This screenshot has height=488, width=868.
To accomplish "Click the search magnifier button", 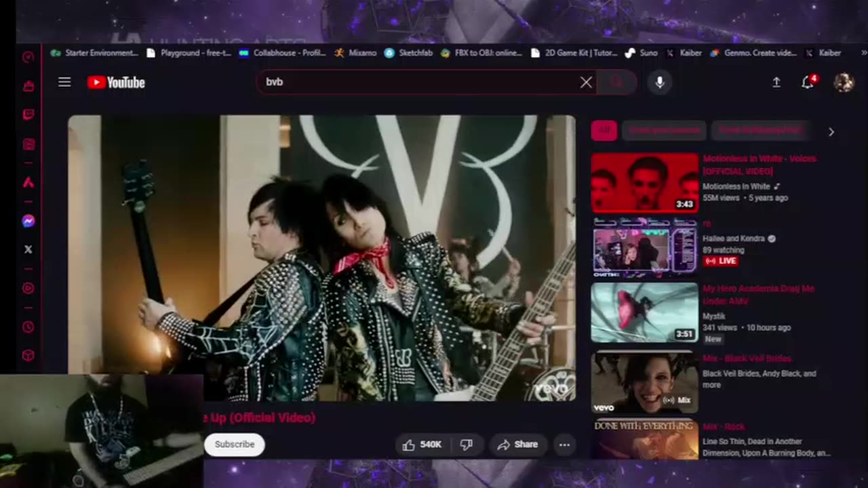I will coord(616,82).
